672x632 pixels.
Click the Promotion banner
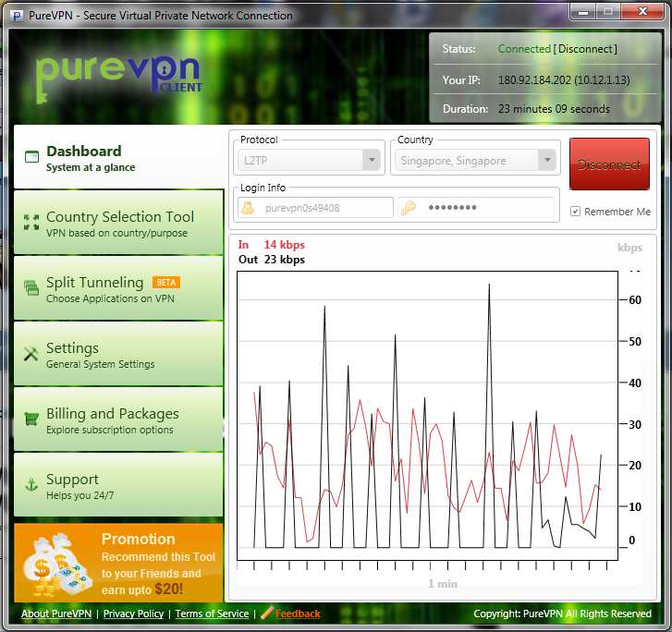click(118, 563)
